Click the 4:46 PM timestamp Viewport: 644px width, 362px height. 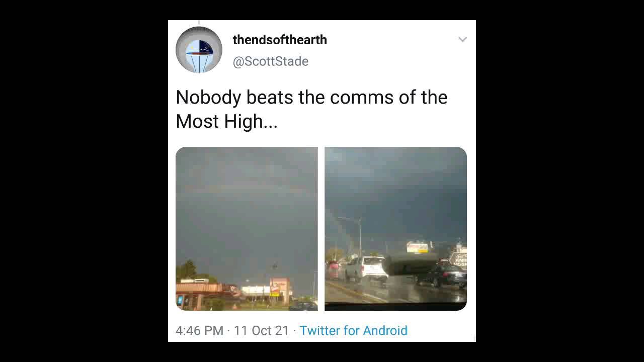point(199,330)
